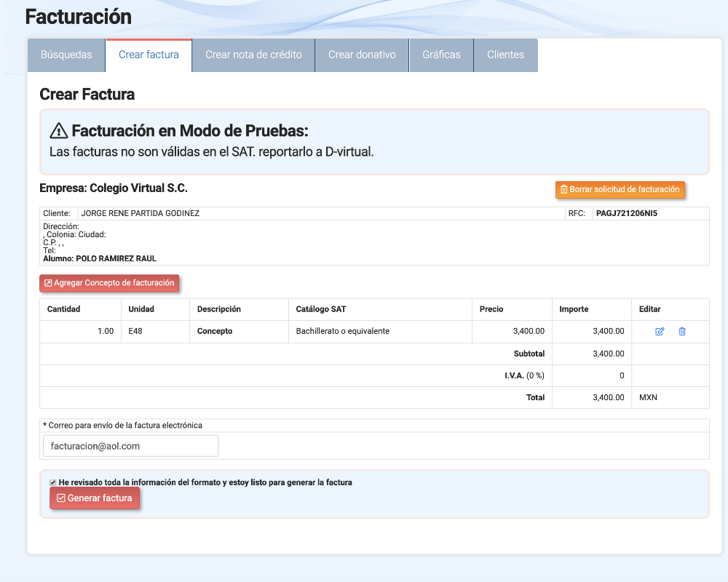Toggle the 'He revisado toda la información' checkbox
Screen dimensions: 728x582
coord(53,482)
